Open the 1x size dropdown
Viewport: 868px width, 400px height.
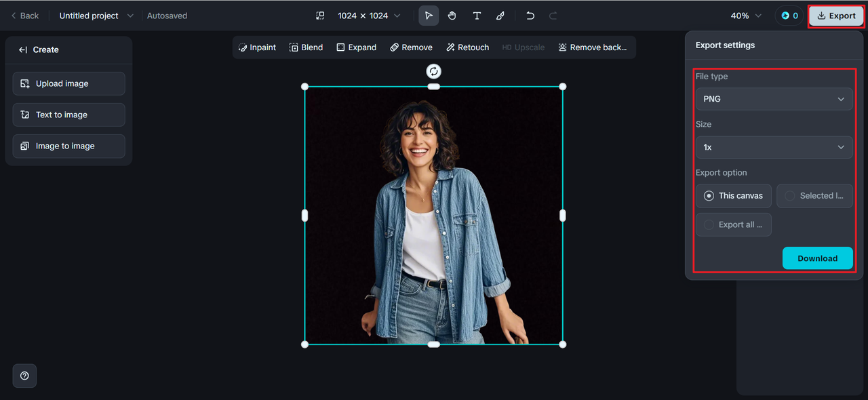pyautogui.click(x=774, y=147)
